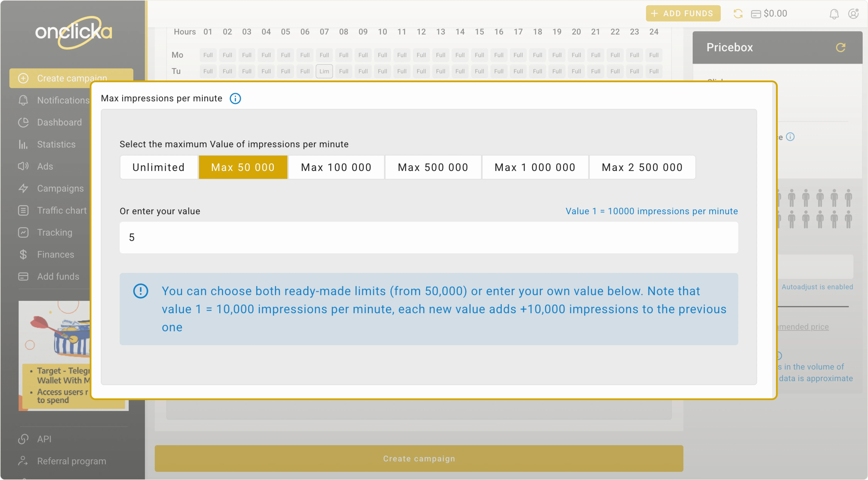Open the API link icon
The image size is (868, 480).
[23, 439]
